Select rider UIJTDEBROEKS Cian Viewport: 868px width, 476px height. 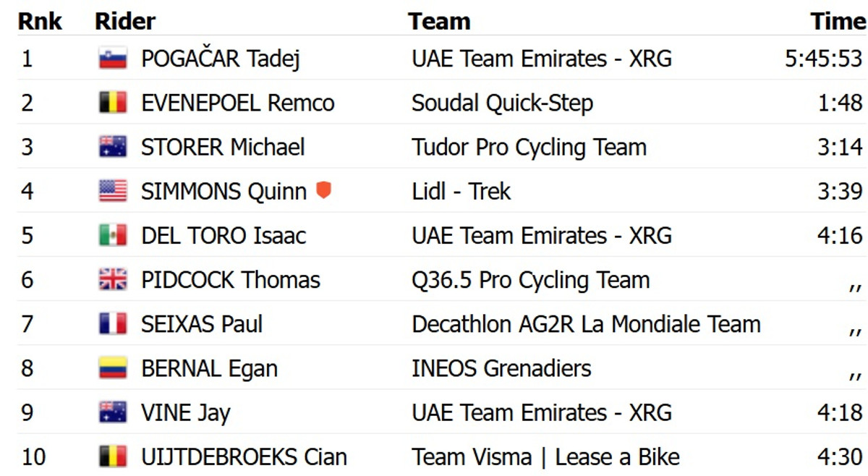pos(244,457)
